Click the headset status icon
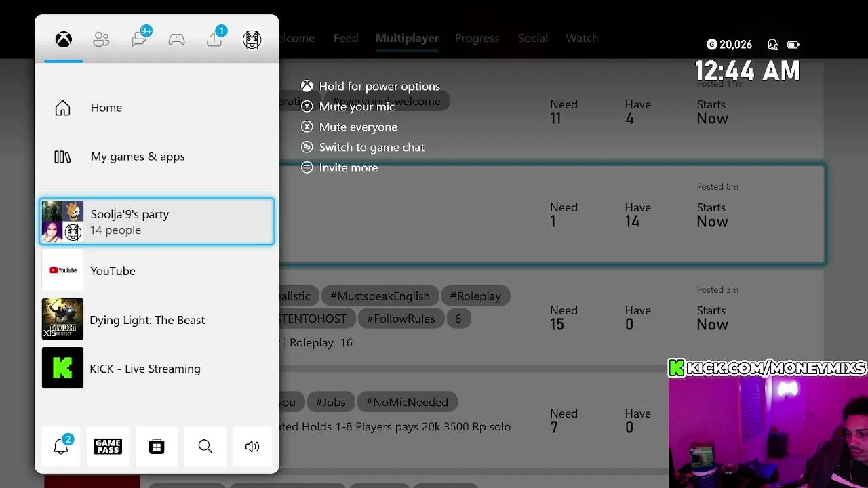The image size is (868, 488). (x=773, y=45)
